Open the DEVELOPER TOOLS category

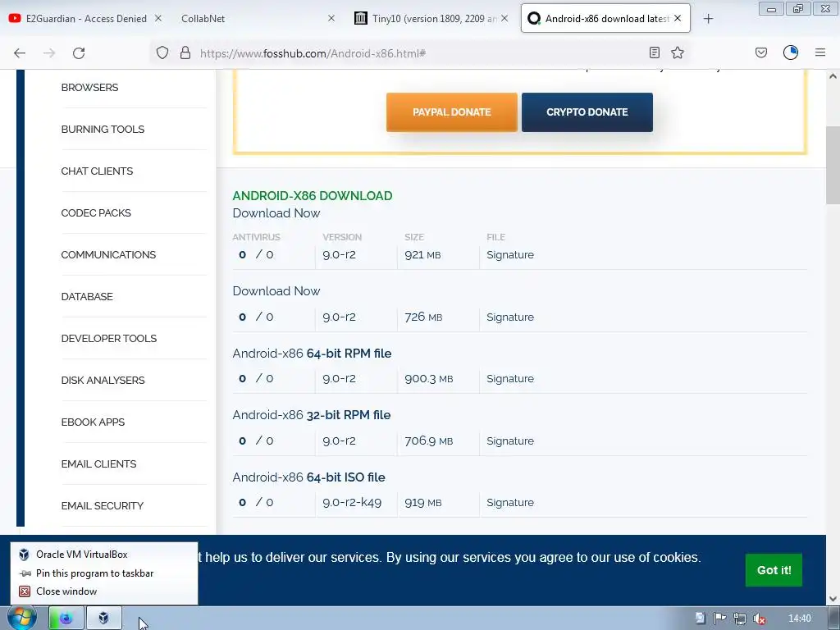click(x=109, y=338)
